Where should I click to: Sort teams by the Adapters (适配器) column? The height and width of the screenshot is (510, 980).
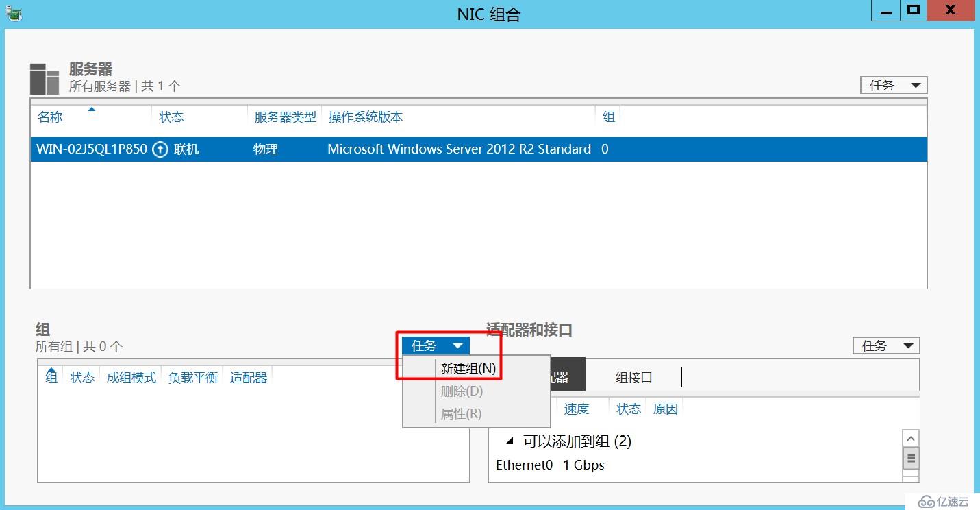click(249, 377)
